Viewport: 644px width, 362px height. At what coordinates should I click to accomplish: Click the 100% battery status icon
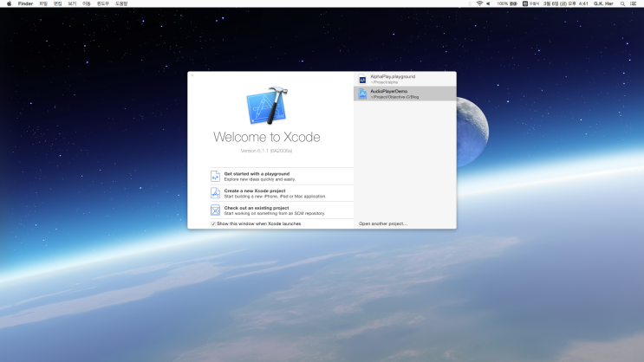(506, 3)
